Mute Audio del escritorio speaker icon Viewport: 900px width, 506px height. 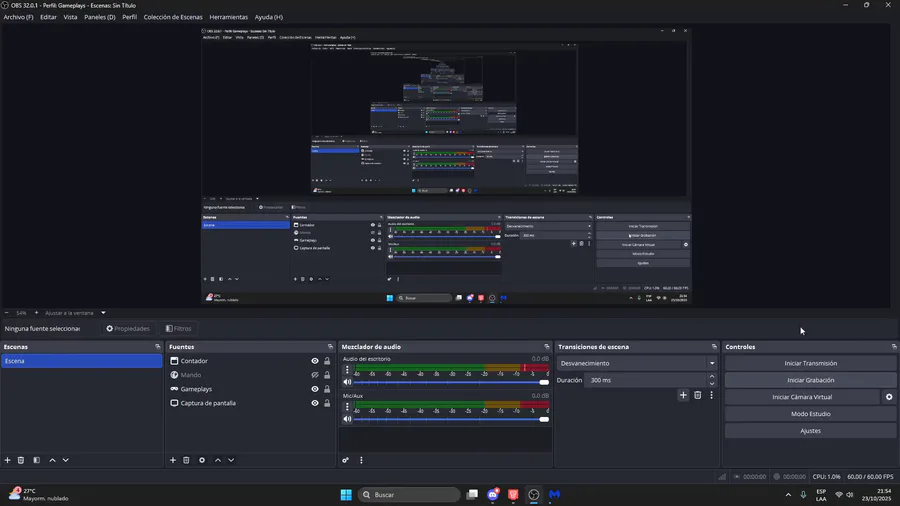(347, 382)
